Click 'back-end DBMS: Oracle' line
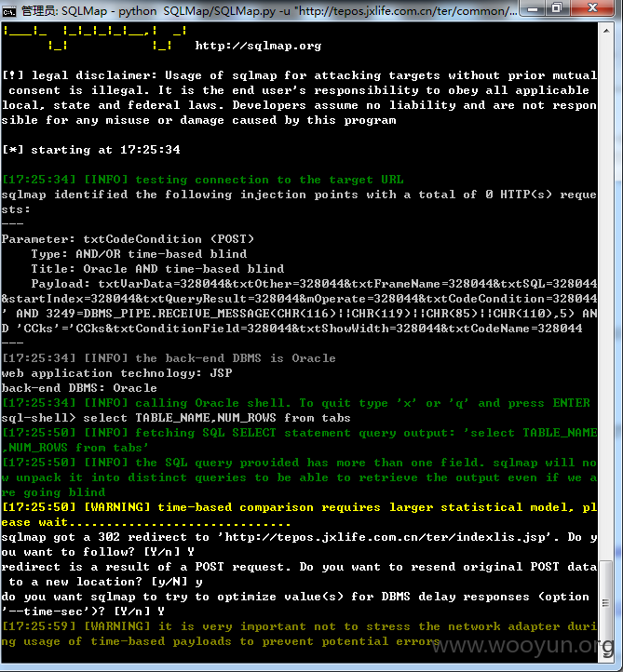Screen dimensions: 623x672 pos(79,388)
